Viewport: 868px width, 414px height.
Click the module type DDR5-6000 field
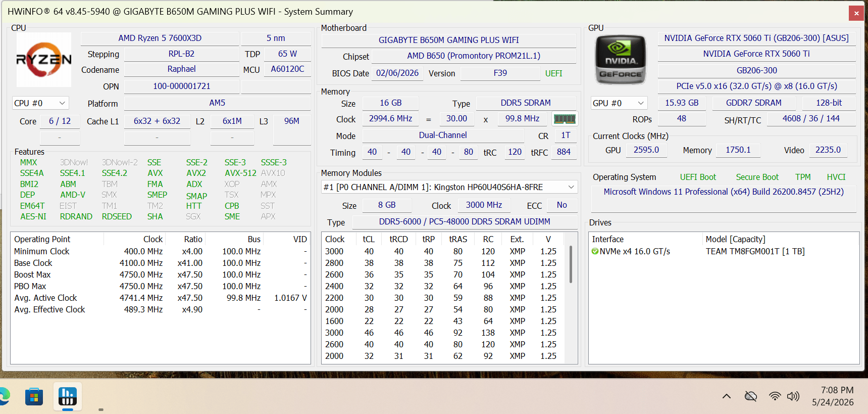[465, 222]
